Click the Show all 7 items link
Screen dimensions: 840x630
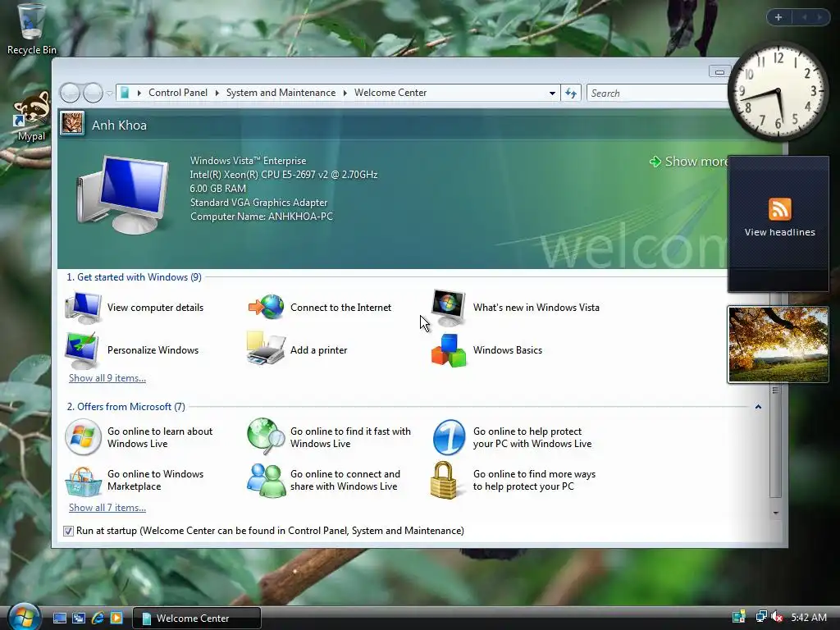click(x=107, y=508)
